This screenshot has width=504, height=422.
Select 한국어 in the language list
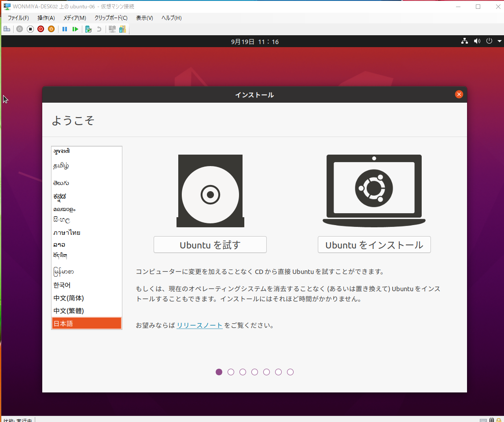click(86, 285)
